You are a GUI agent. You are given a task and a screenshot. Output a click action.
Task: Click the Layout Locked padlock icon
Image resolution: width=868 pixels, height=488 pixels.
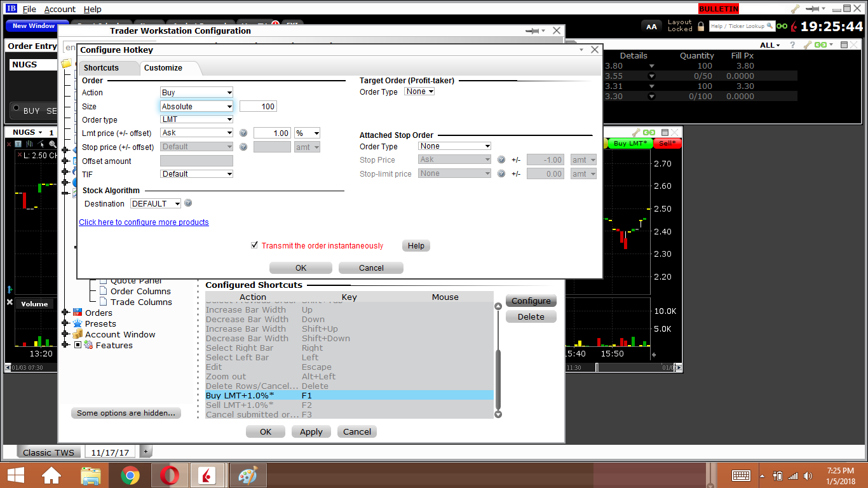[x=701, y=27]
